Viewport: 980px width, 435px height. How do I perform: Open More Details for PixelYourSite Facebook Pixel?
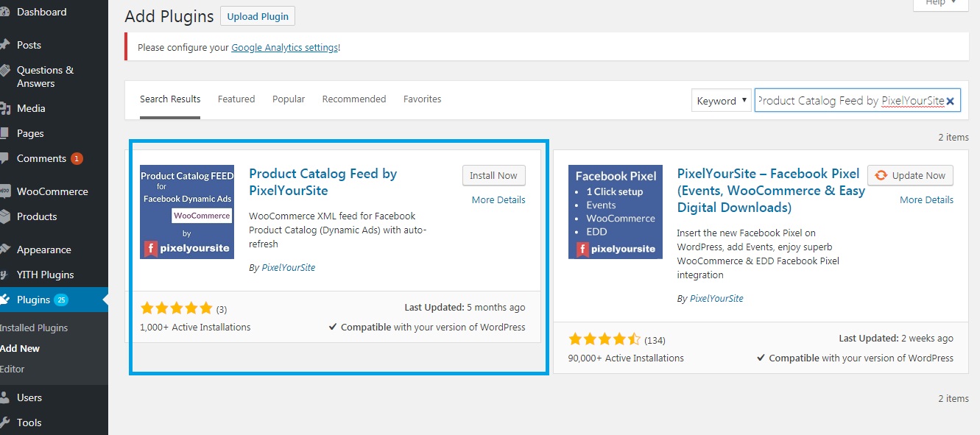(926, 200)
